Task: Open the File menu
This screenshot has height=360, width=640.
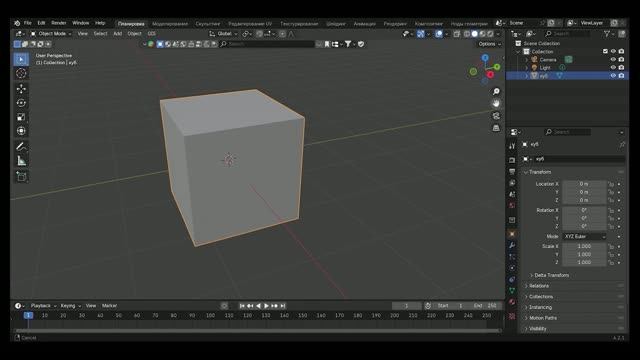Action: click(28, 23)
